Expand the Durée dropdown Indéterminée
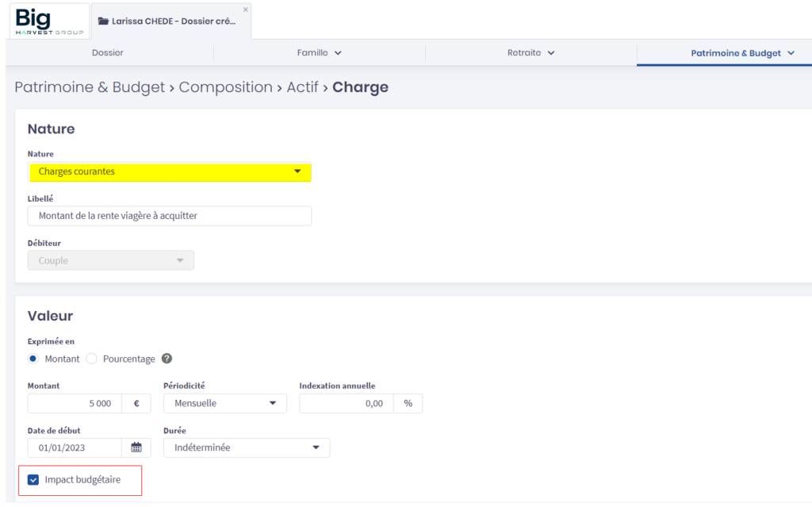This screenshot has height=507, width=812. 246,447
